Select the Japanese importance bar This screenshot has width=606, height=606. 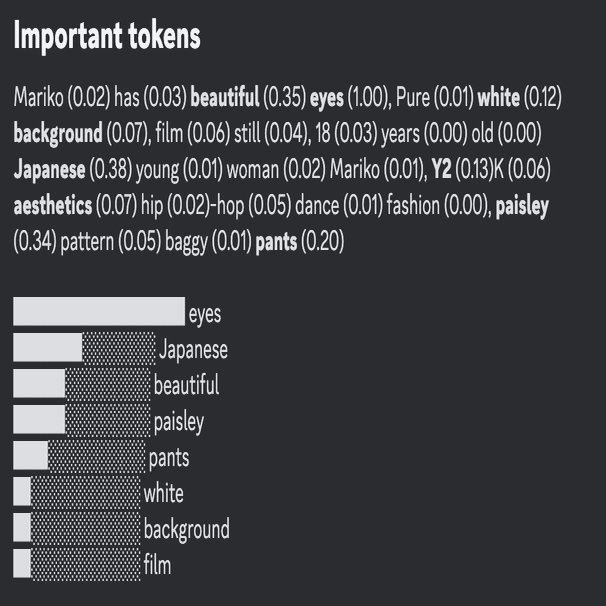point(84,347)
